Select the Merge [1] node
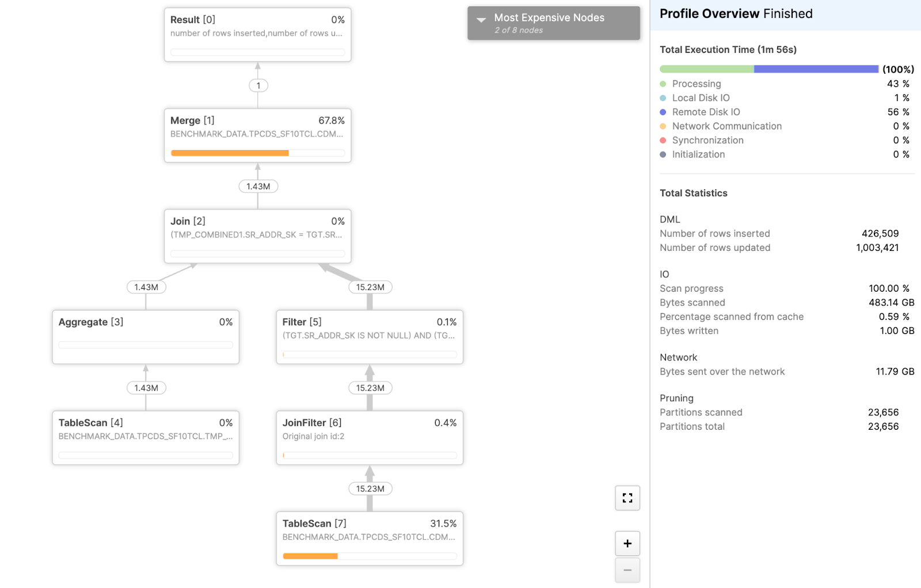921x588 pixels. (x=257, y=135)
